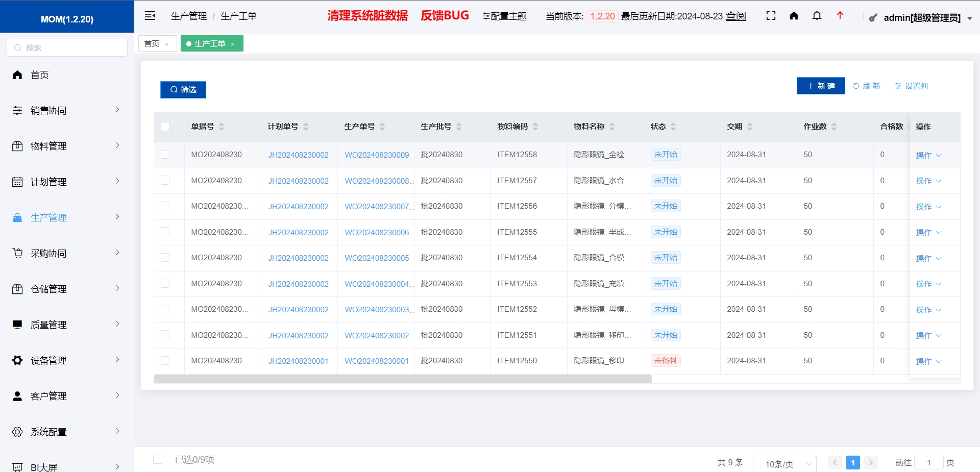This screenshot has height=472, width=980.
Task: Sort by 生产单号 column arrows
Action: pos(382,127)
